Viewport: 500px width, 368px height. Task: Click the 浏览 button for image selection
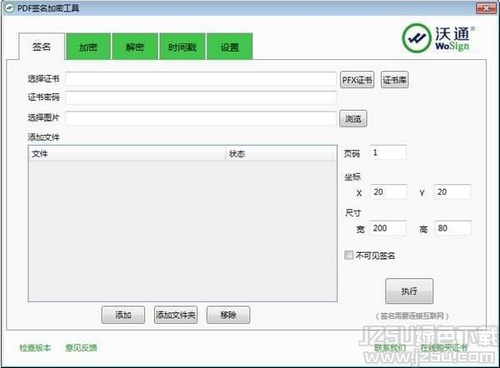353,119
